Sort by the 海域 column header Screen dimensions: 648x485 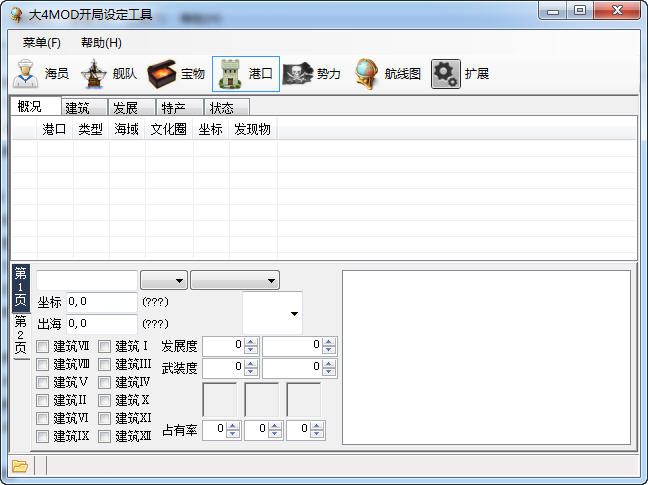click(x=127, y=129)
